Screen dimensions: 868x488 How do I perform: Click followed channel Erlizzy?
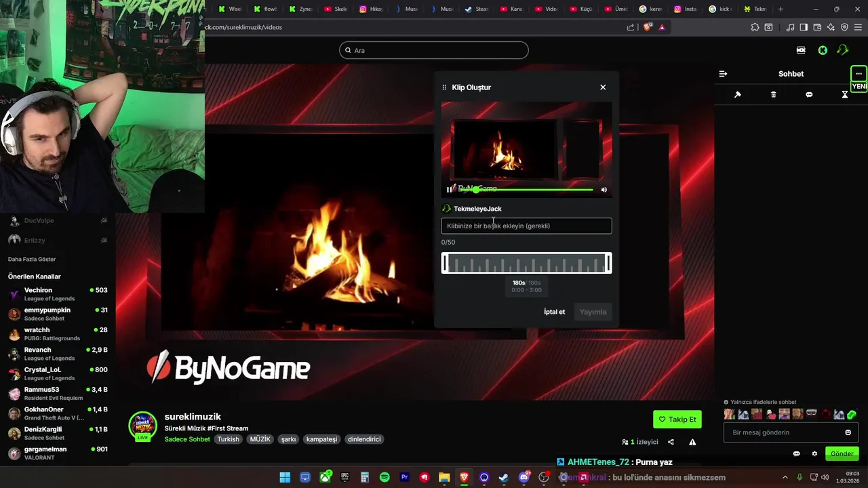[58, 240]
